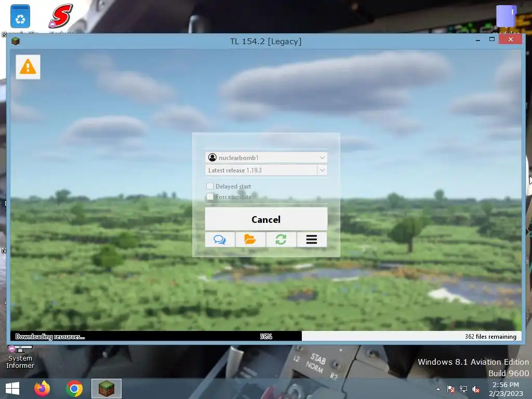
Task: Open the game folder icon button
Action: [250, 240]
